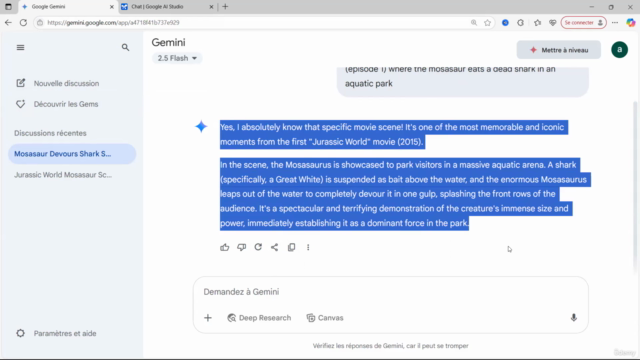Go back with the browser back arrow
The height and width of the screenshot is (360, 640).
[8, 22]
